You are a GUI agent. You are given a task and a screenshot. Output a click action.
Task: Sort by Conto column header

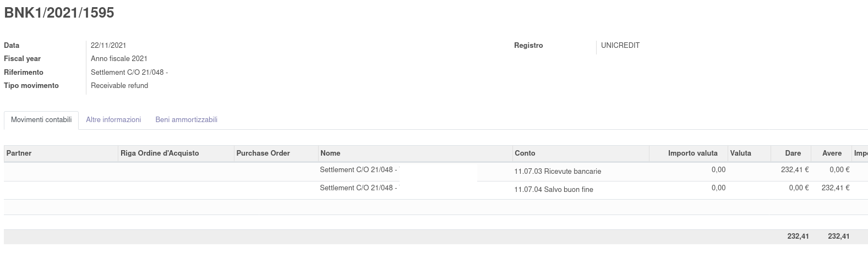tap(525, 153)
